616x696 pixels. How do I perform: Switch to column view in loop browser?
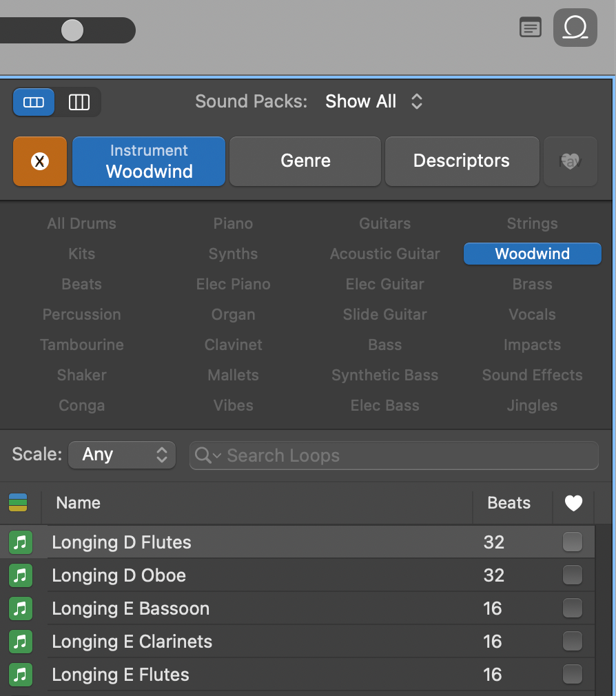point(79,102)
